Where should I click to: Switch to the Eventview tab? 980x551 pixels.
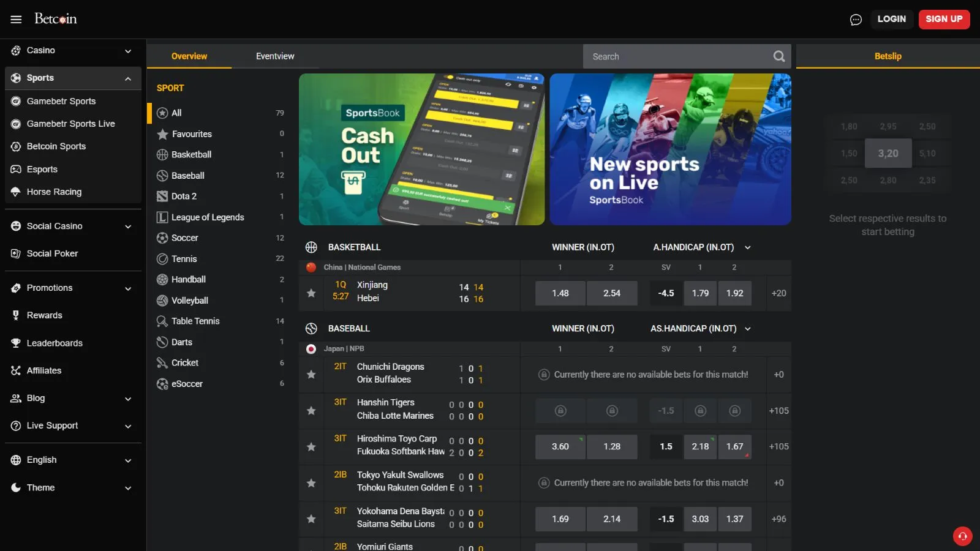click(x=275, y=56)
